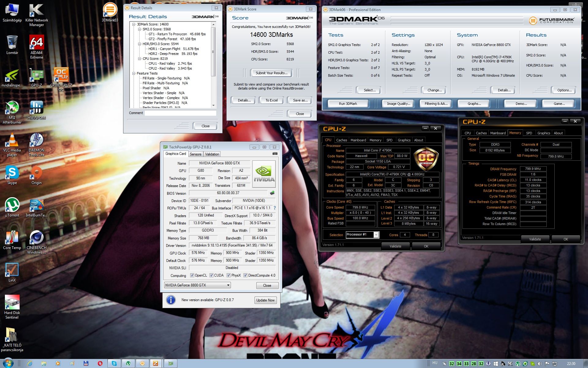
Task: Launch HWiNFO64 desktop icon
Action: pyautogui.click(x=36, y=110)
